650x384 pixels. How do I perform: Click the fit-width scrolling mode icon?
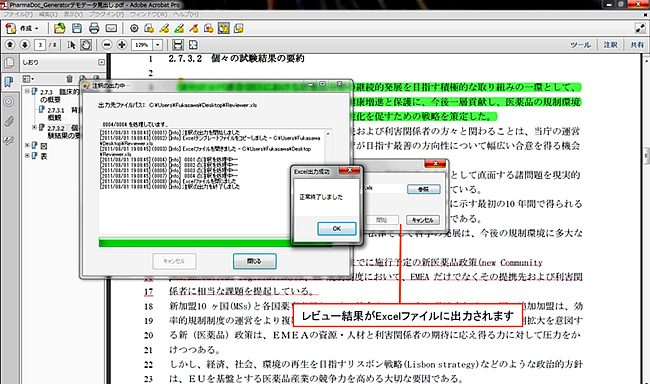coord(178,44)
